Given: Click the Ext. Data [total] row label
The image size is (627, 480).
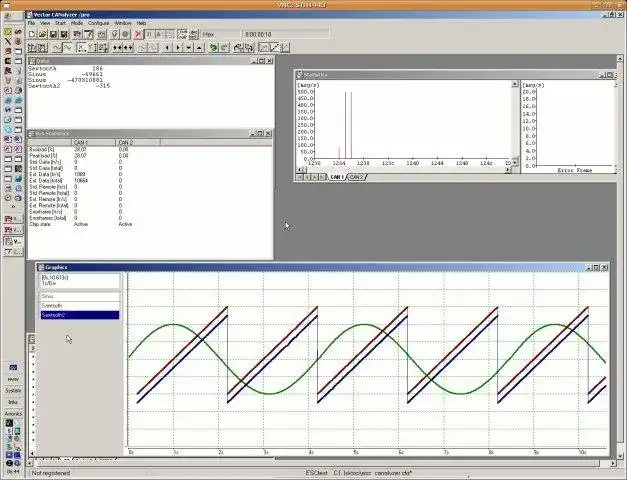Looking at the screenshot, I should (x=46, y=181).
